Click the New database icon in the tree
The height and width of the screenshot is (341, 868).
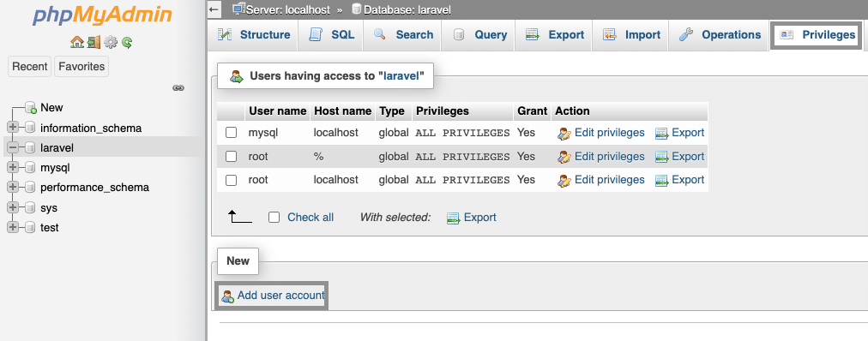pyautogui.click(x=31, y=108)
